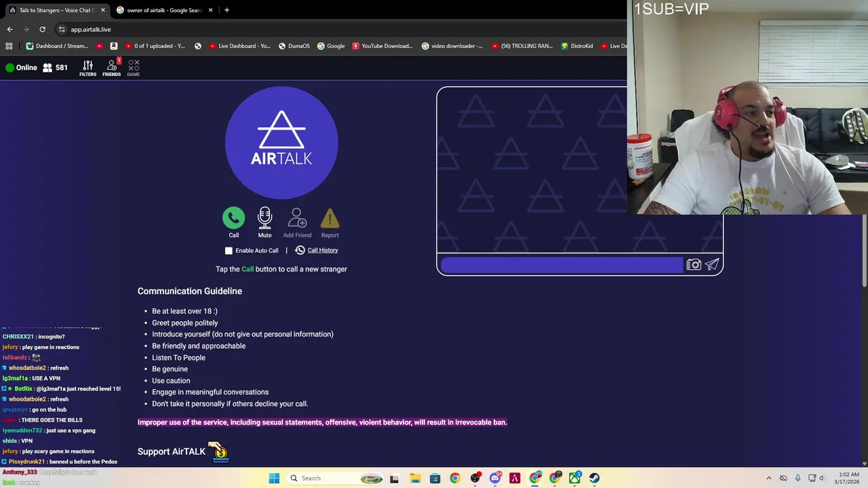Mute the microphone
The height and width of the screenshot is (488, 868).
264,218
